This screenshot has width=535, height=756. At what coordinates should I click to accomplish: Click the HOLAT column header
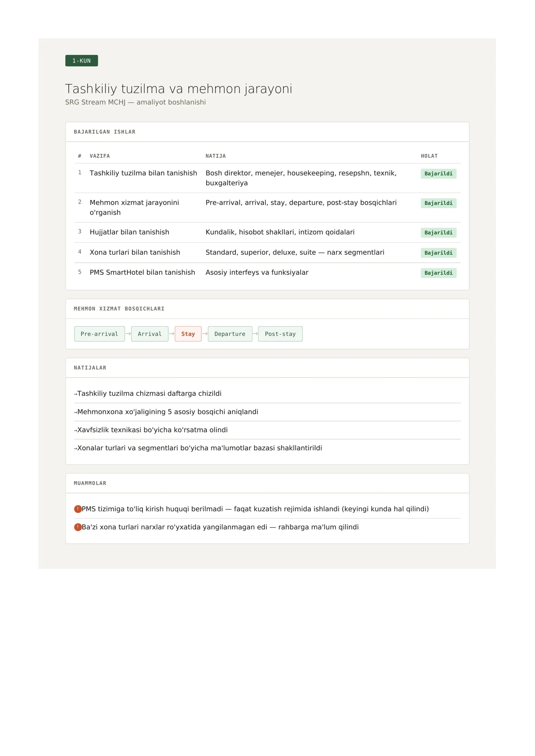coord(429,156)
